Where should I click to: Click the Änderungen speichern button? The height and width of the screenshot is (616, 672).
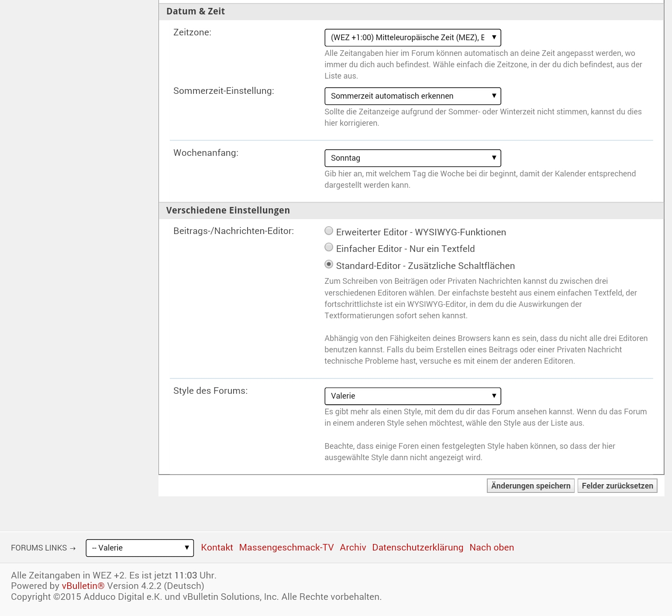[531, 486]
